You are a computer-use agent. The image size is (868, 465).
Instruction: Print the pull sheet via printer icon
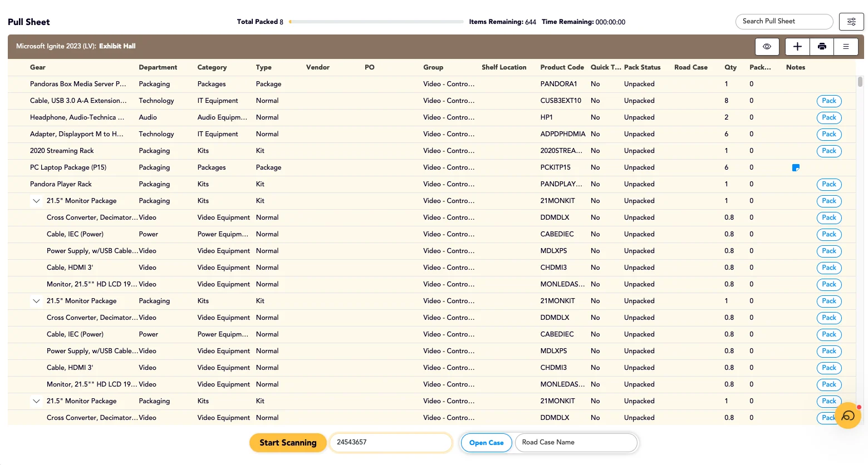pos(822,47)
